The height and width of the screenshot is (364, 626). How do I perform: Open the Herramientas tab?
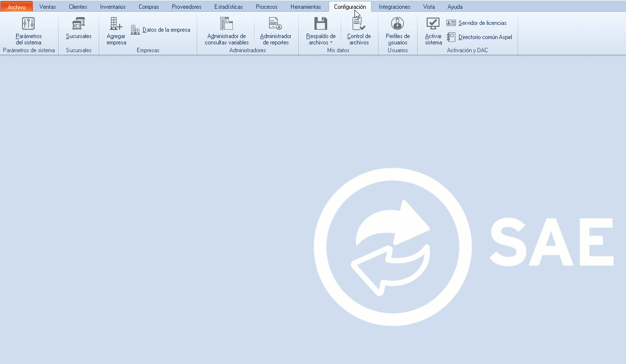tap(306, 7)
